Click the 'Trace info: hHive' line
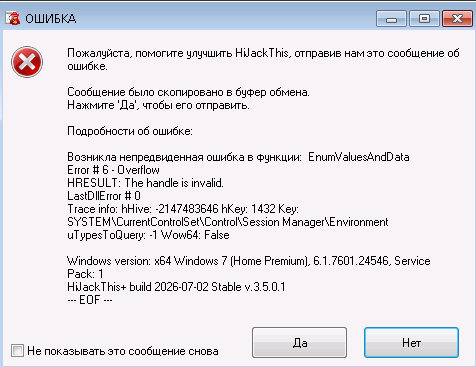This screenshot has width=476, height=367. pyautogui.click(x=183, y=209)
